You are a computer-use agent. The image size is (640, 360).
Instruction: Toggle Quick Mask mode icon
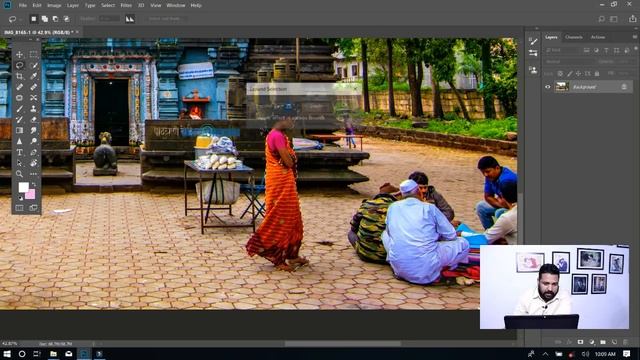pos(19,208)
